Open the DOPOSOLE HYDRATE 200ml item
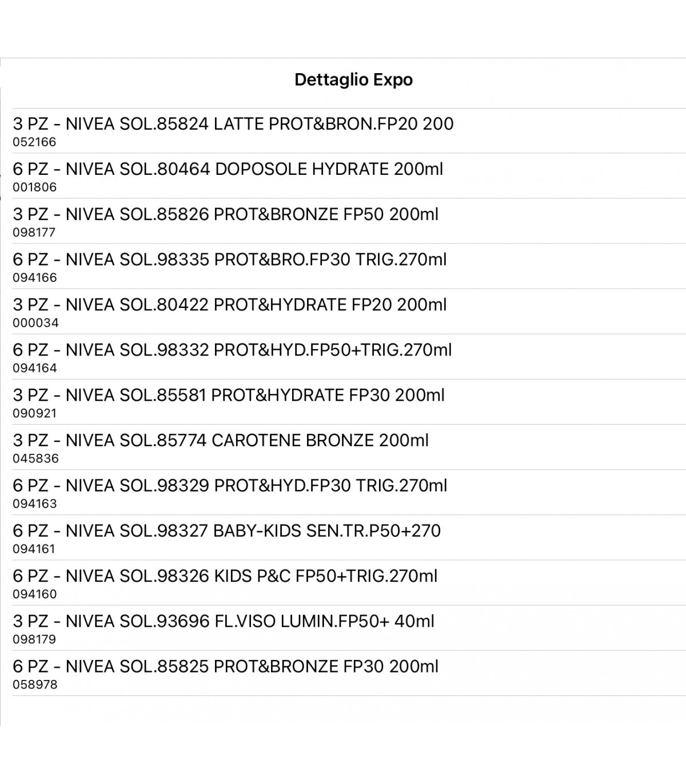Image resolution: width=686 pixels, height=784 pixels. 349,176
